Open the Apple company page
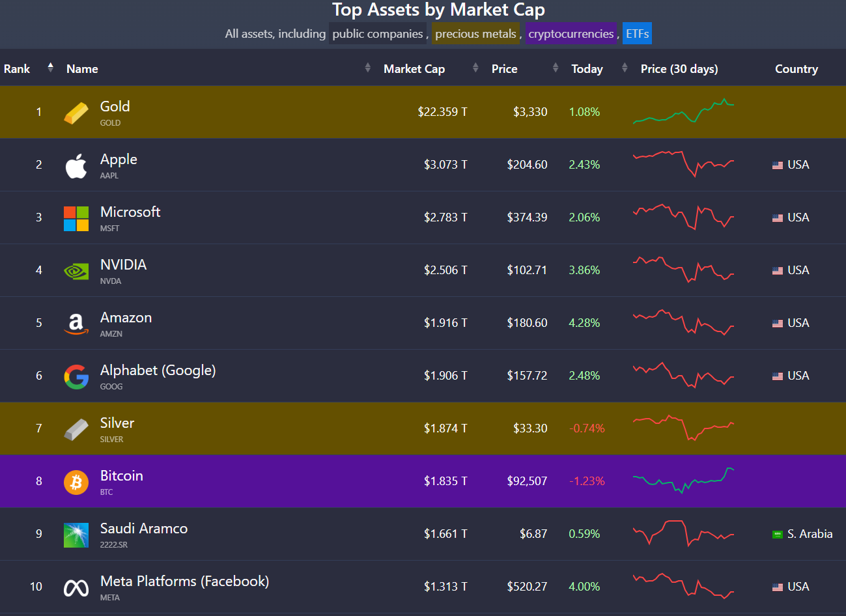Image resolution: width=846 pixels, height=616 pixels. point(119,160)
